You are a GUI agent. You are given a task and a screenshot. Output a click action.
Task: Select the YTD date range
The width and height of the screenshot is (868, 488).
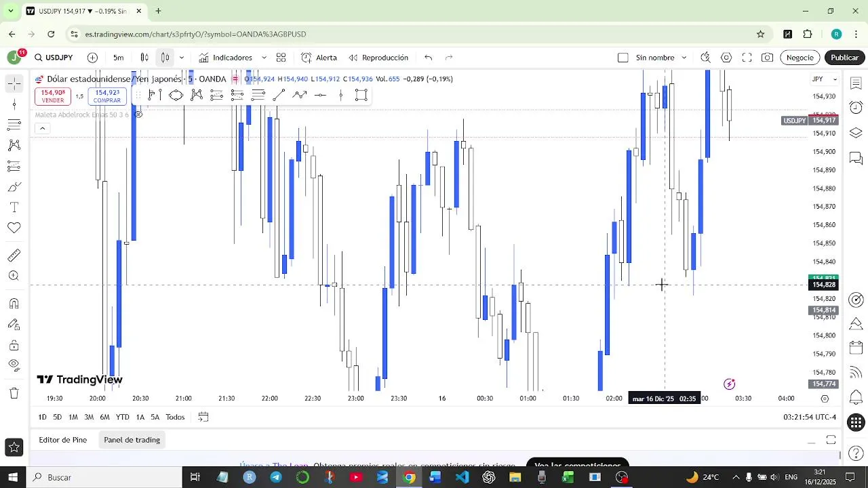(x=122, y=417)
